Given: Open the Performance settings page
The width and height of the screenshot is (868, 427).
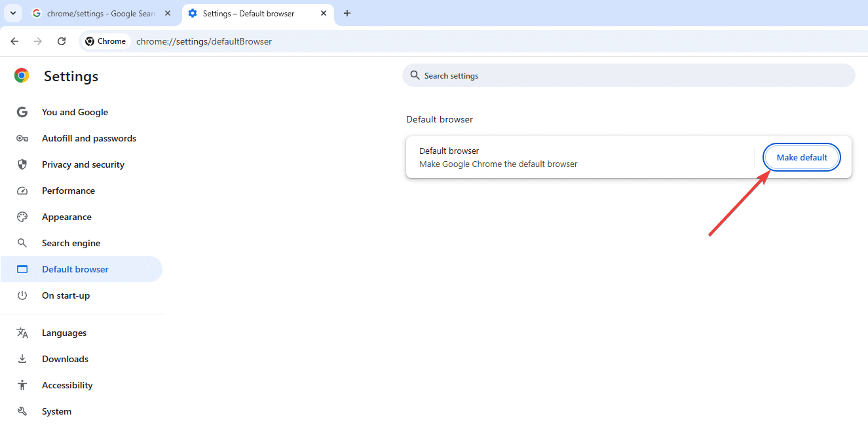Looking at the screenshot, I should [x=68, y=191].
